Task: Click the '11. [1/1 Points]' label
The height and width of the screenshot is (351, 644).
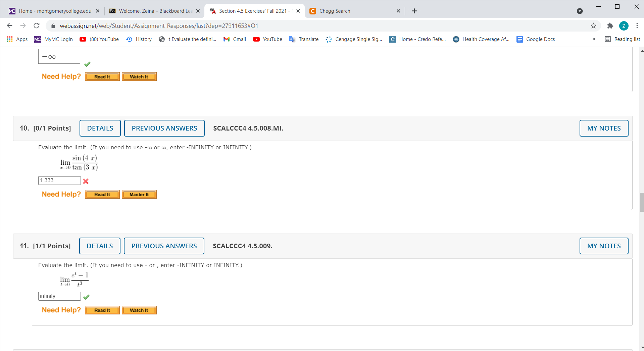Action: point(45,246)
